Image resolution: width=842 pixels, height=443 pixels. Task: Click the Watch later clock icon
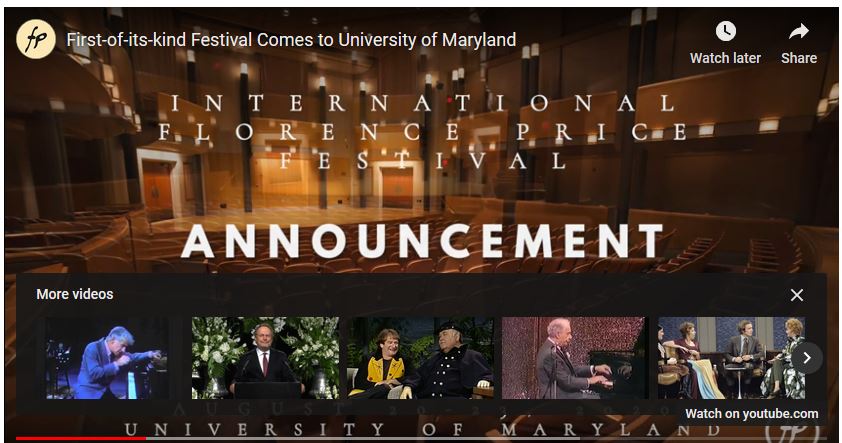pyautogui.click(x=725, y=31)
